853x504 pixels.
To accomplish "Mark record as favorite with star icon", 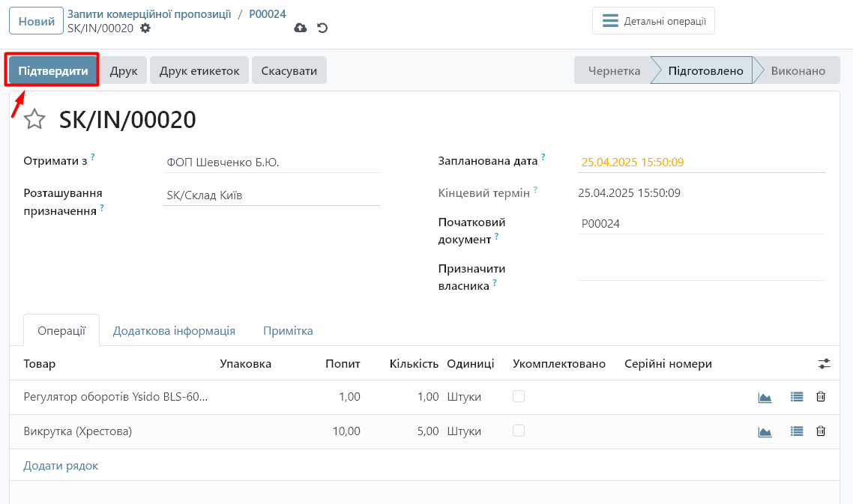I will (x=34, y=120).
